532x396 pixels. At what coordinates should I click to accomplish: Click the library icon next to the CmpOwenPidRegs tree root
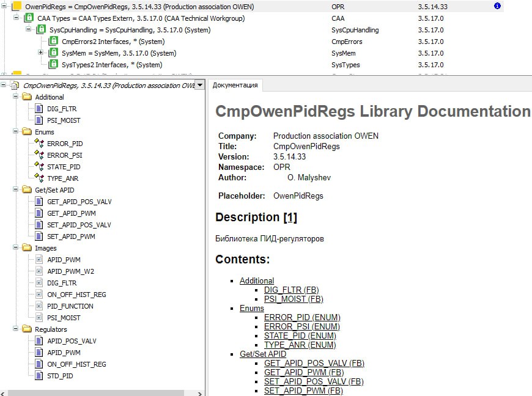click(15, 86)
